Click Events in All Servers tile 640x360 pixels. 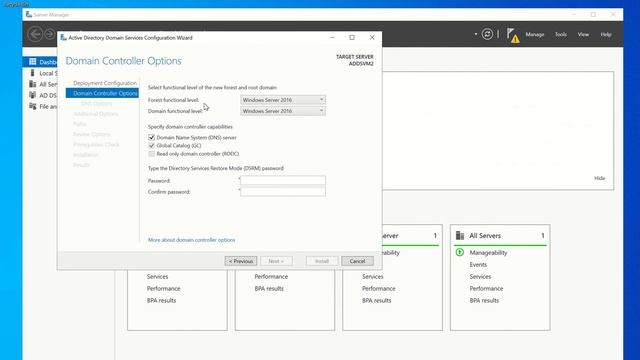point(478,265)
